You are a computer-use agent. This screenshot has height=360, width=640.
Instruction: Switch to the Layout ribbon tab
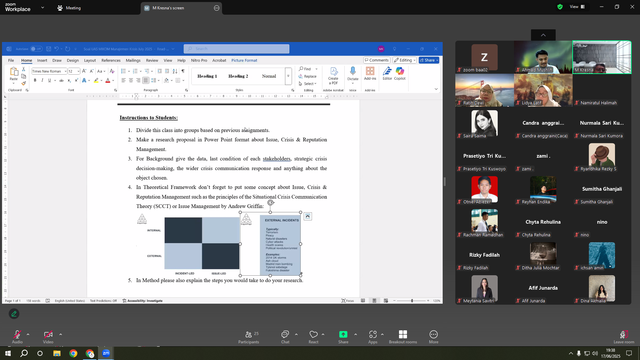tap(90, 60)
